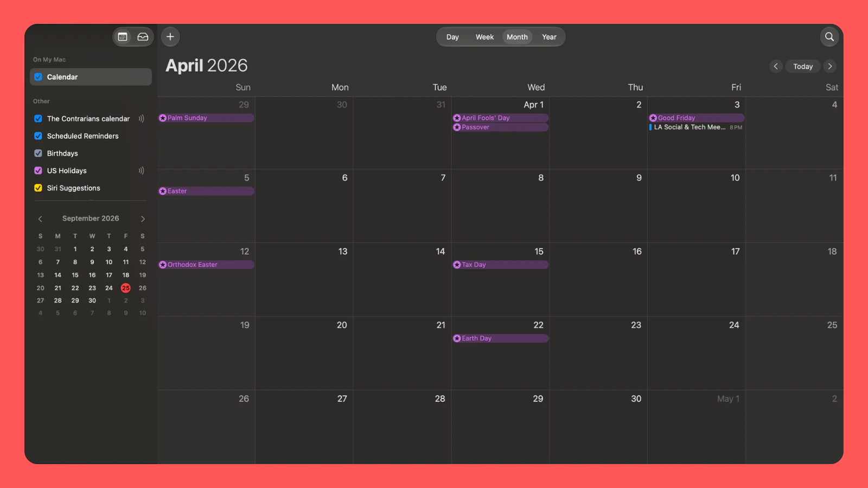Open the Easter event

pyautogui.click(x=206, y=191)
